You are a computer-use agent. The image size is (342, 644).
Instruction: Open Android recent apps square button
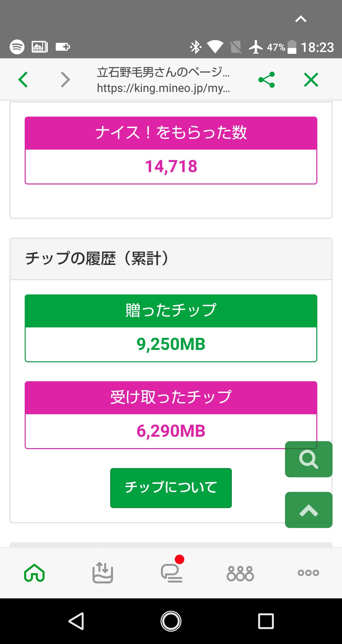coord(266,621)
